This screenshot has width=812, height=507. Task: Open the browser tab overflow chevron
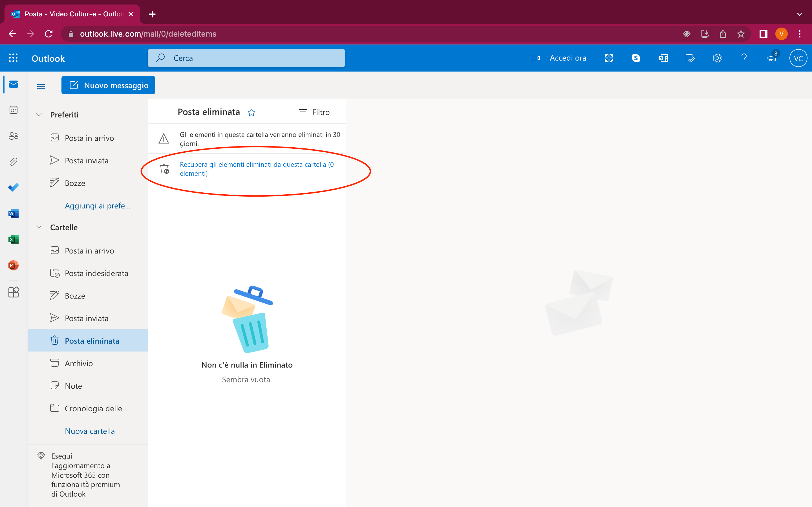point(799,14)
